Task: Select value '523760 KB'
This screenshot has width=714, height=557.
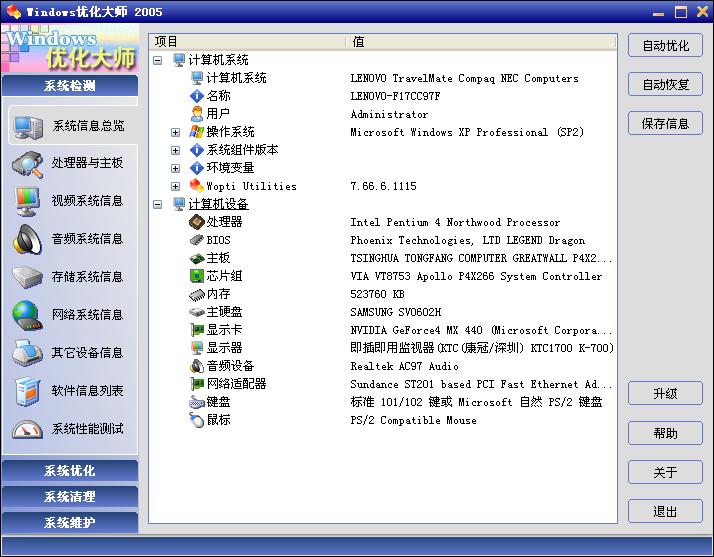Action: click(x=377, y=294)
